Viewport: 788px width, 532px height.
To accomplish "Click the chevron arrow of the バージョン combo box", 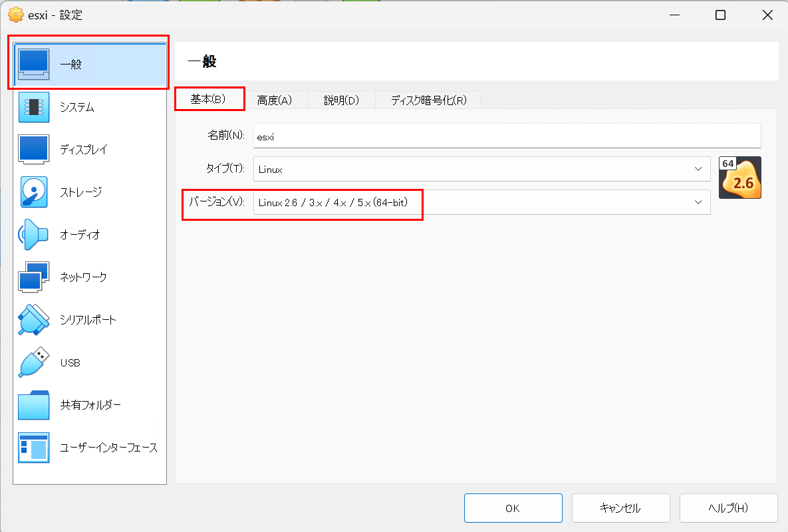I will [x=698, y=202].
